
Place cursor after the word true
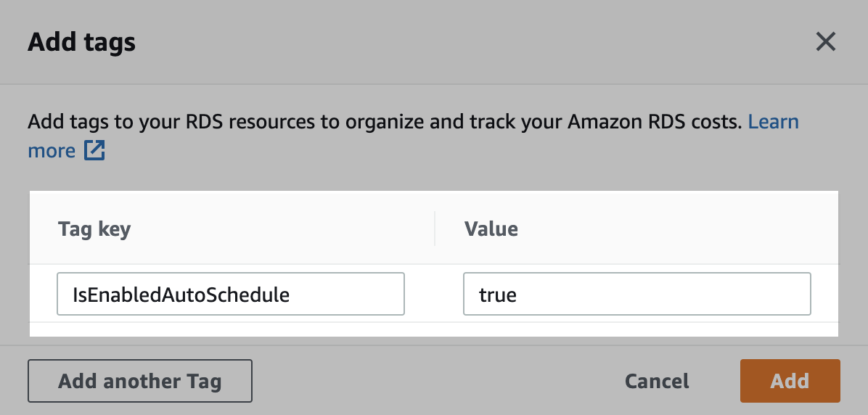518,295
